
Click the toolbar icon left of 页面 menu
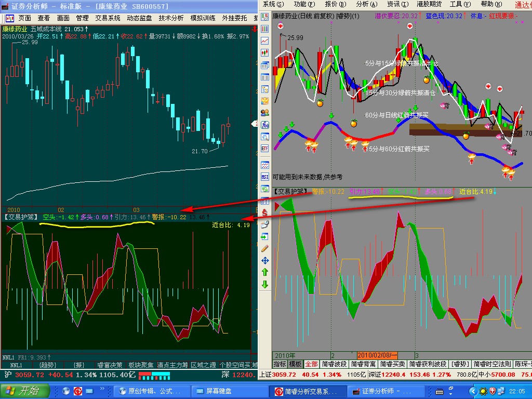(10, 18)
